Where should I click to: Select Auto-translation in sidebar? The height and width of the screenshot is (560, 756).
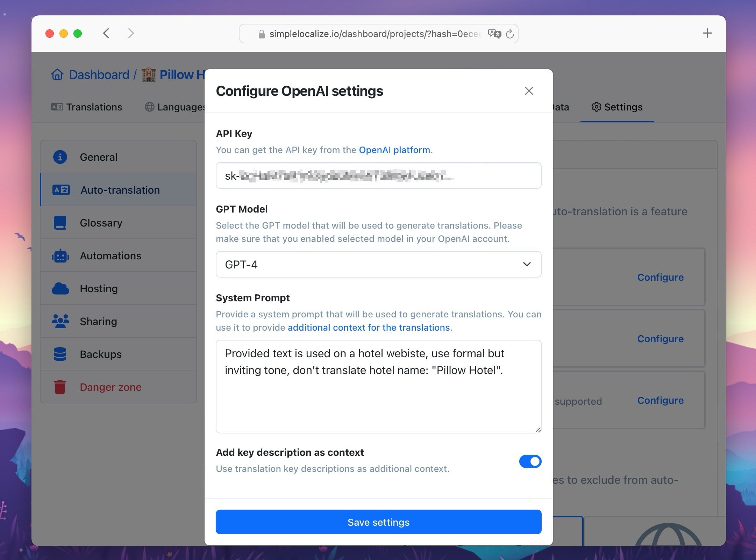coord(119,190)
